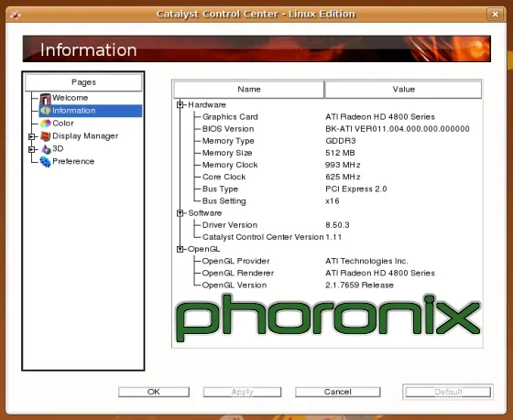
Task: Select the Bus Setting row
Action: coord(328,201)
